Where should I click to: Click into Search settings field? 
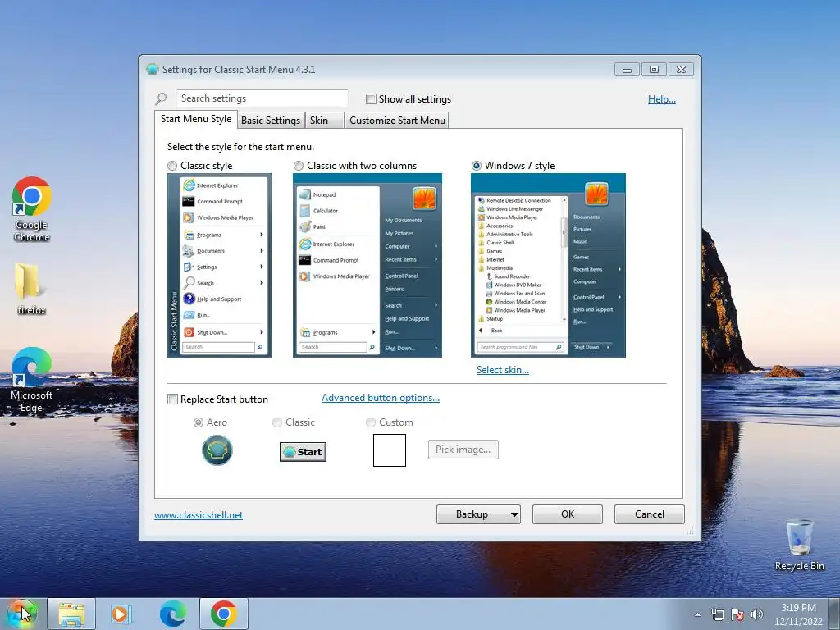(262, 98)
